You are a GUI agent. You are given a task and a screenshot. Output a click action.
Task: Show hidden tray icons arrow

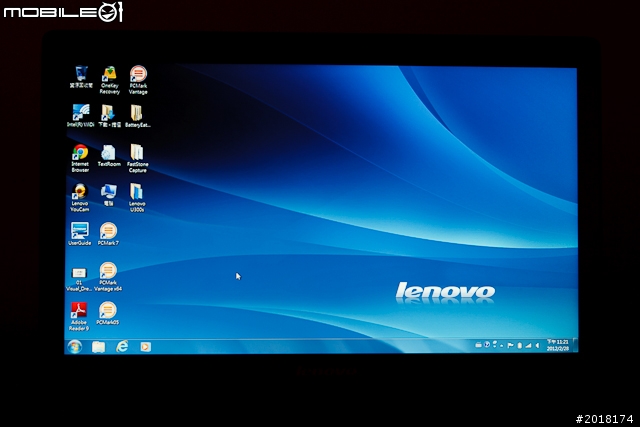click(x=502, y=346)
